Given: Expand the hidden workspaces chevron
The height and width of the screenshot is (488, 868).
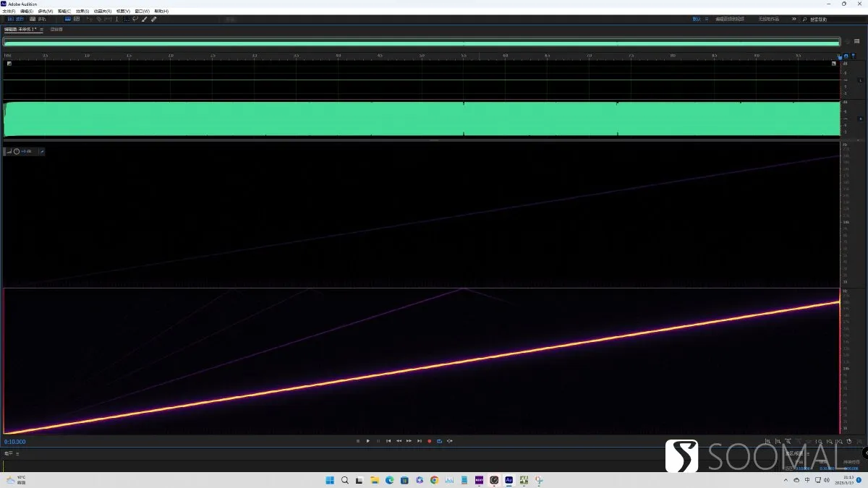Looking at the screenshot, I should tap(794, 20).
